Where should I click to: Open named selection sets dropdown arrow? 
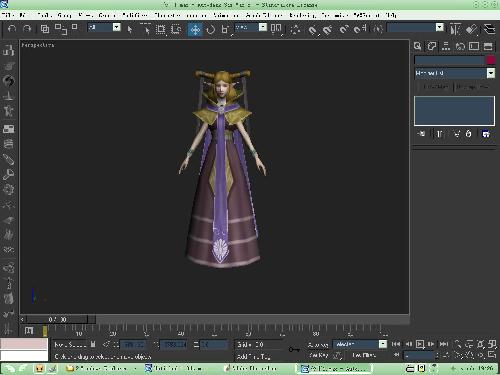tap(440, 27)
